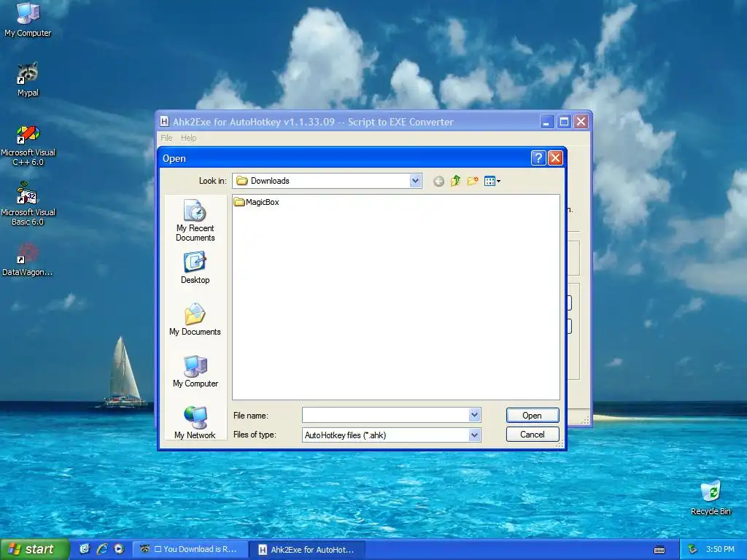Expand the File name dropdown arrow
This screenshot has width=747, height=560.
(x=474, y=415)
